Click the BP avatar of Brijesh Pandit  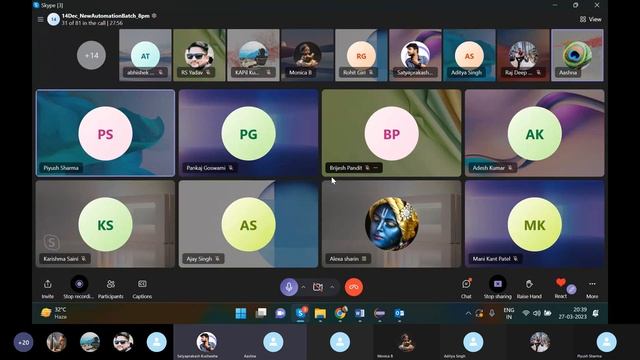391,133
